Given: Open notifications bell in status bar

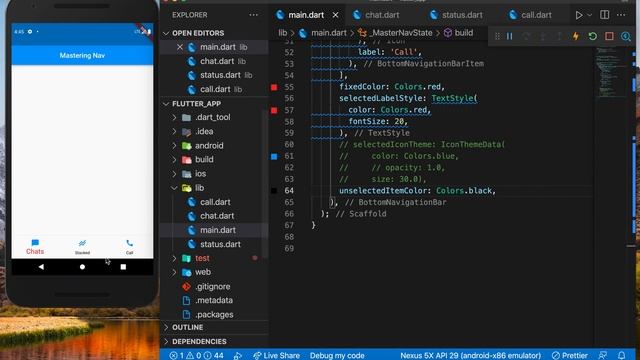Looking at the screenshot, I should click(621, 356).
